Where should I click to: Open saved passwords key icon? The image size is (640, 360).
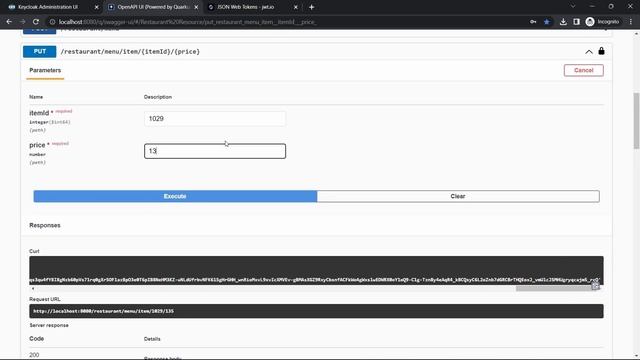pyautogui.click(x=533, y=22)
